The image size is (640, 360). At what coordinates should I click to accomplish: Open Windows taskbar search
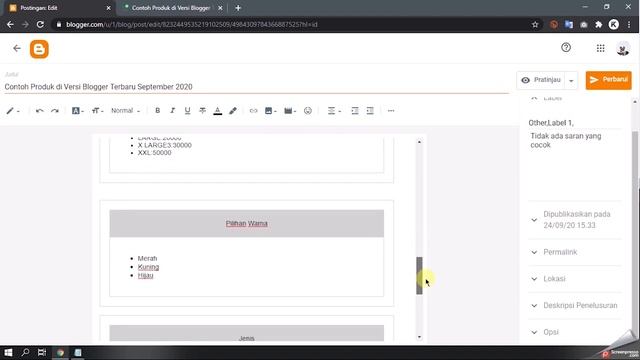pos(25,352)
